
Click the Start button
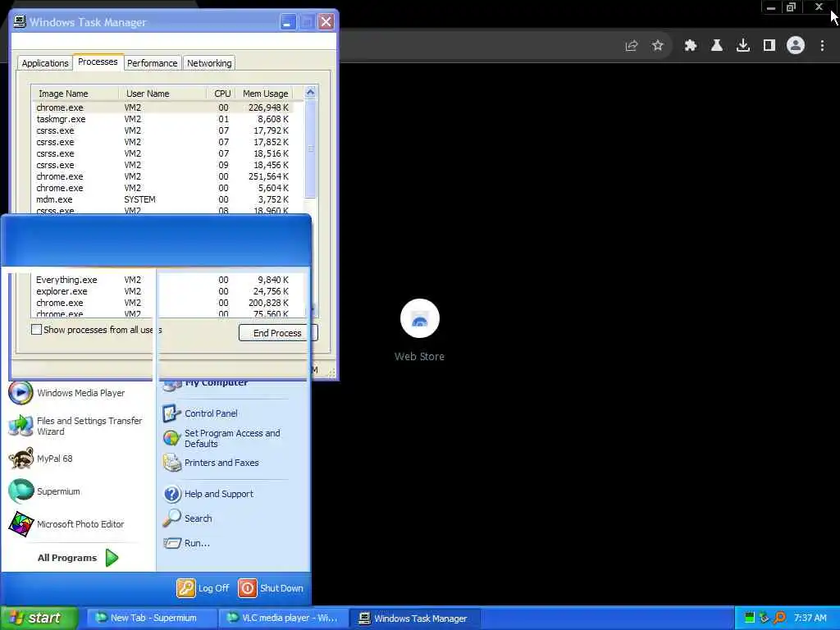click(x=39, y=618)
